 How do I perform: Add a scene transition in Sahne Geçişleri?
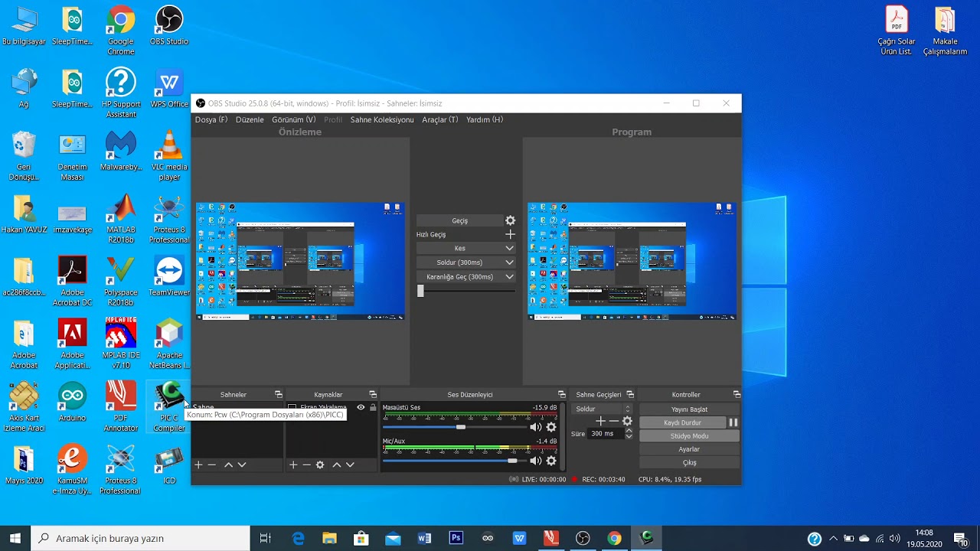coord(600,421)
